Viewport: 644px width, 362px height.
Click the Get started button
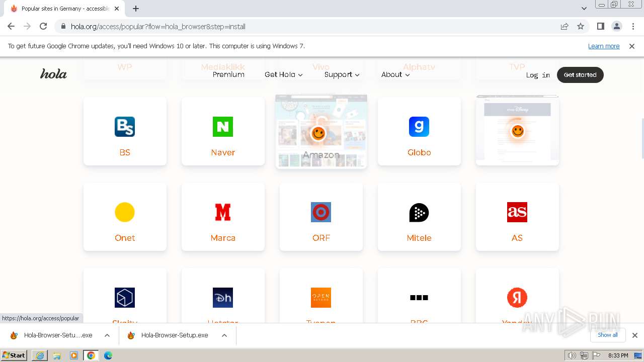tap(580, 74)
